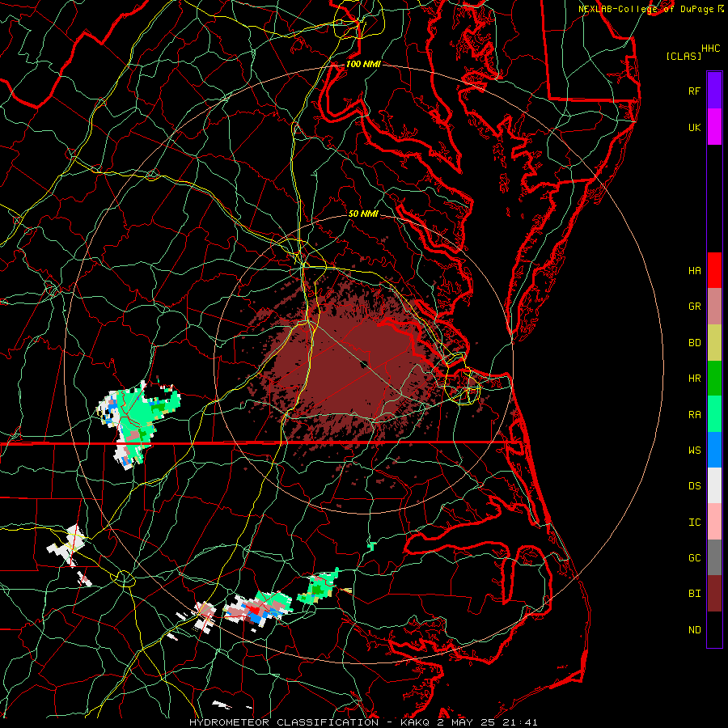This screenshot has height=728, width=728.
Task: Click the RF purple legend swatch
Action: (714, 91)
